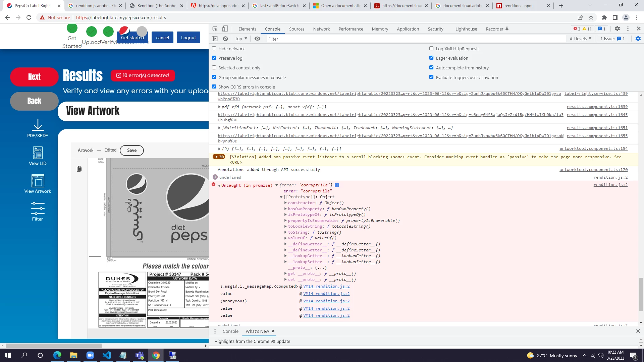
Task: Click the DevTools inspect element icon
Action: tap(215, 29)
